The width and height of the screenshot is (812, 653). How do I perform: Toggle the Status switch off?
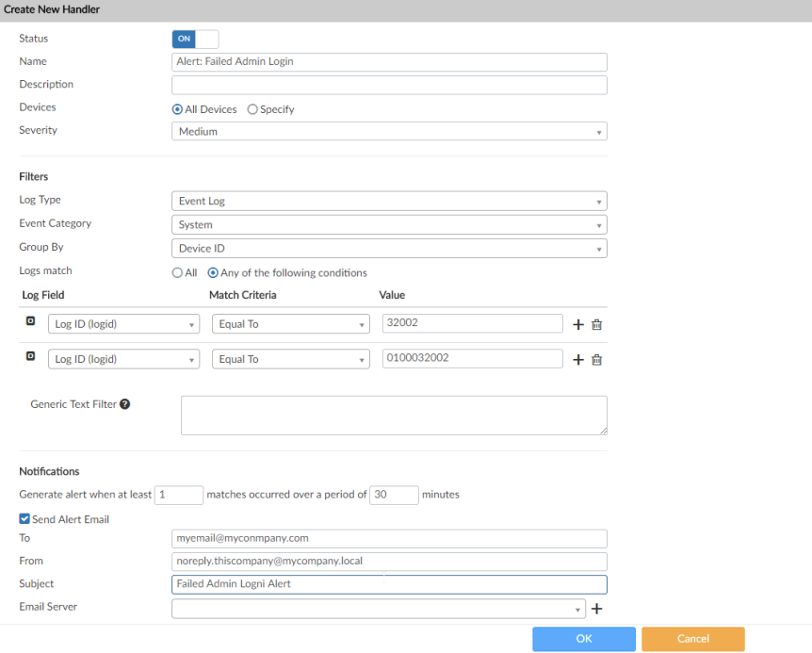point(195,39)
